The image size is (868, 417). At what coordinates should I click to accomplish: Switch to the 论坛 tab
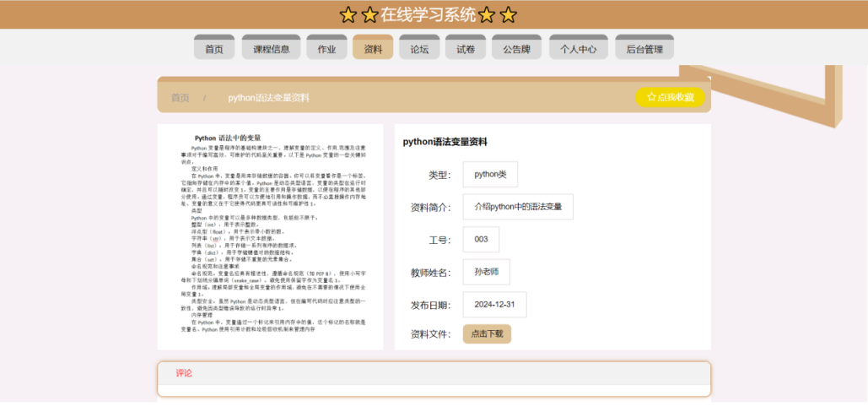pos(419,49)
